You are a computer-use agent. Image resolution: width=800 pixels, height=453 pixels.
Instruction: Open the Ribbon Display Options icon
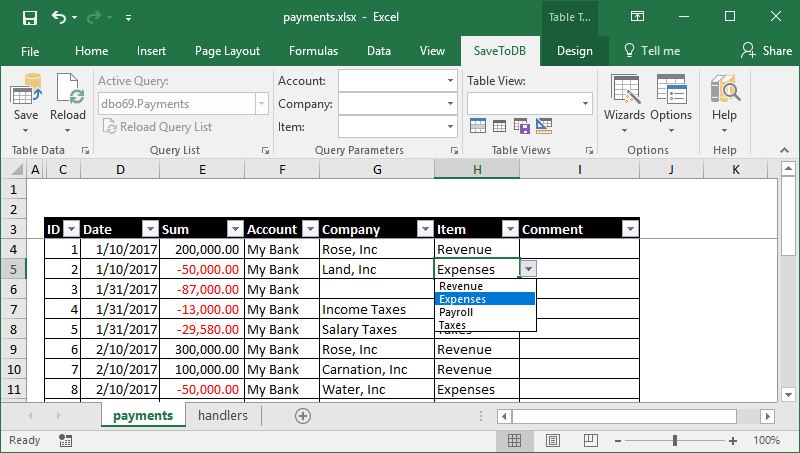(637, 17)
